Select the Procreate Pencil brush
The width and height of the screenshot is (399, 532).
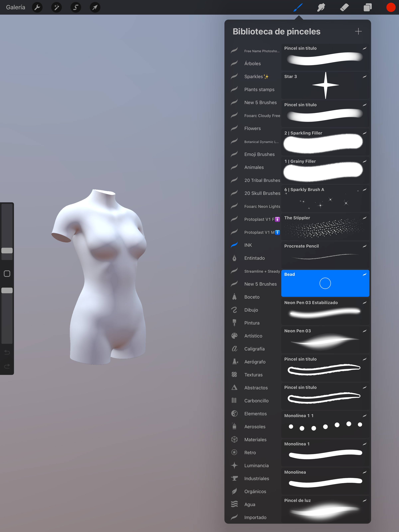coord(325,255)
